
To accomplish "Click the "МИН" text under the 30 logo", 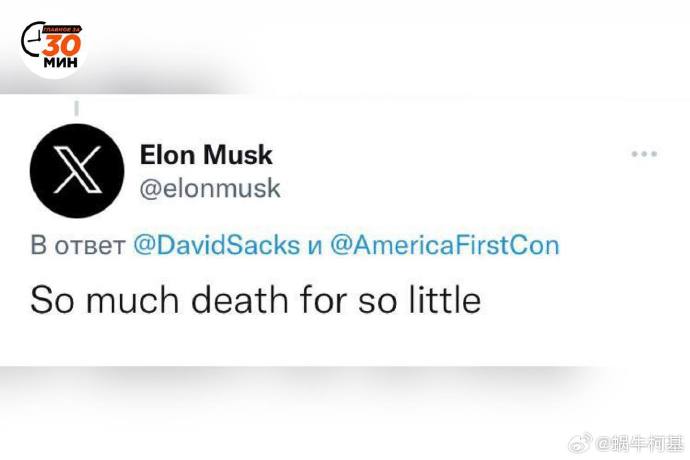I will coord(62,62).
